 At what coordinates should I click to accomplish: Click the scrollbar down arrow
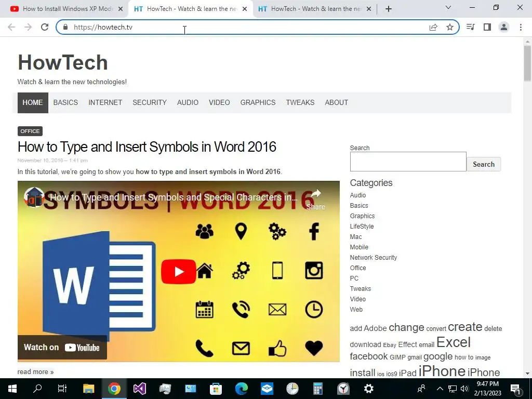point(527,374)
